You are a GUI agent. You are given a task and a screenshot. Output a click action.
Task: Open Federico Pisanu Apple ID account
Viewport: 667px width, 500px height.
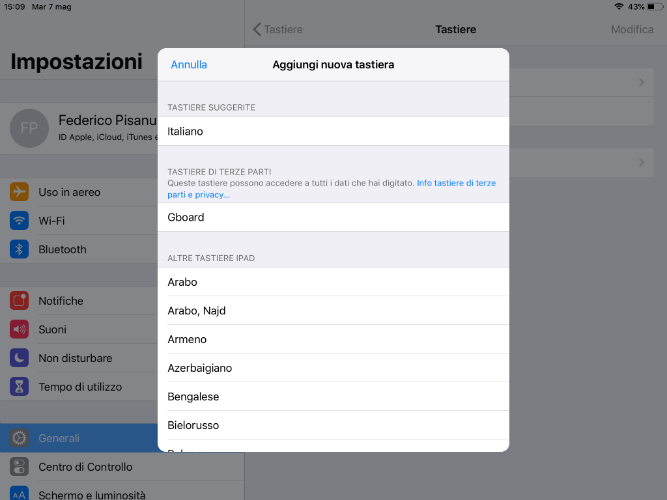pos(79,128)
